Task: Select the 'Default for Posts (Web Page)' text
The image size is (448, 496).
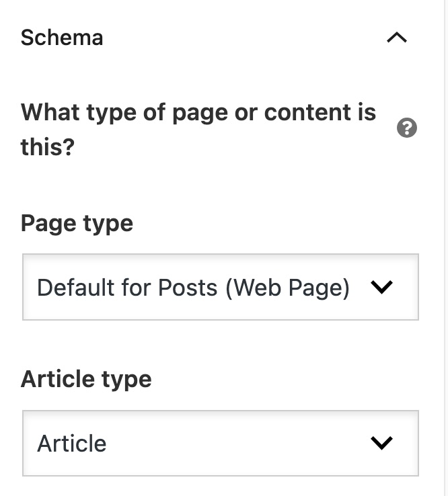Action: (193, 287)
